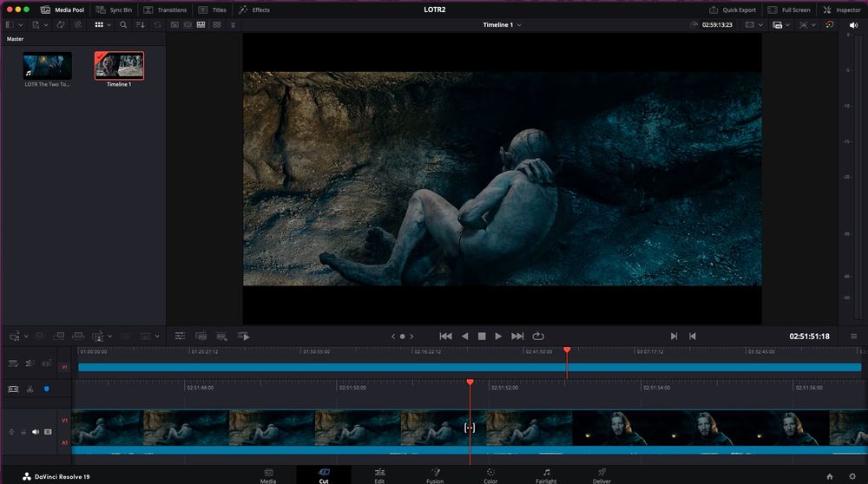Image resolution: width=868 pixels, height=484 pixels.
Task: Play the timeline forward
Action: click(x=498, y=337)
